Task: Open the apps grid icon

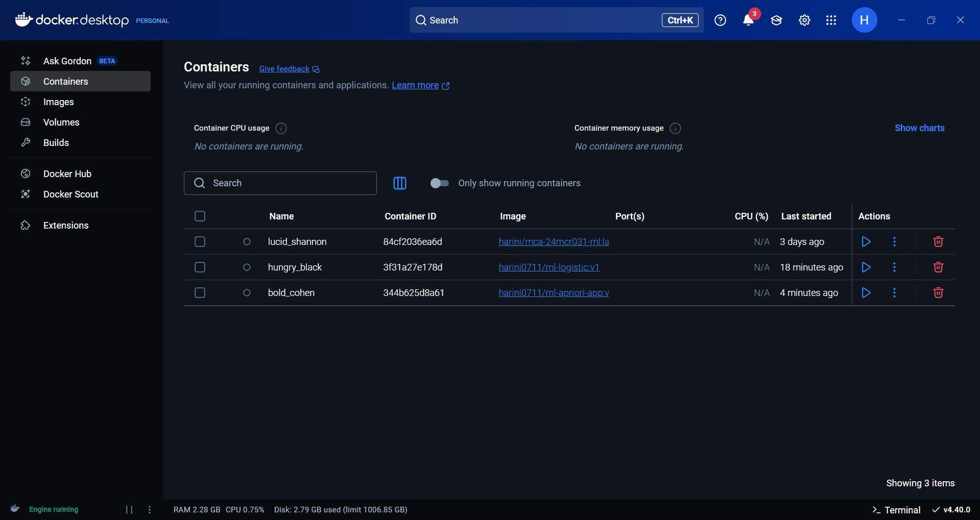Action: (831, 20)
